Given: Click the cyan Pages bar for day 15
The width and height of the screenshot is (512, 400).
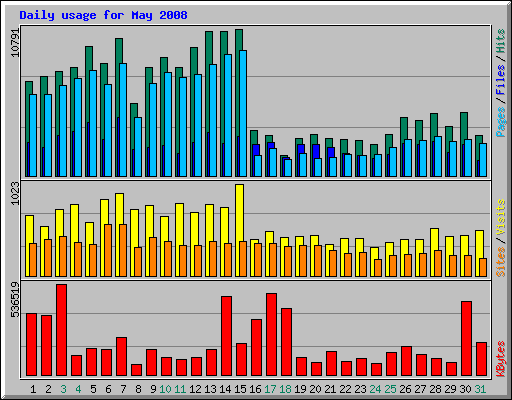Looking at the screenshot, I should coord(243,113).
